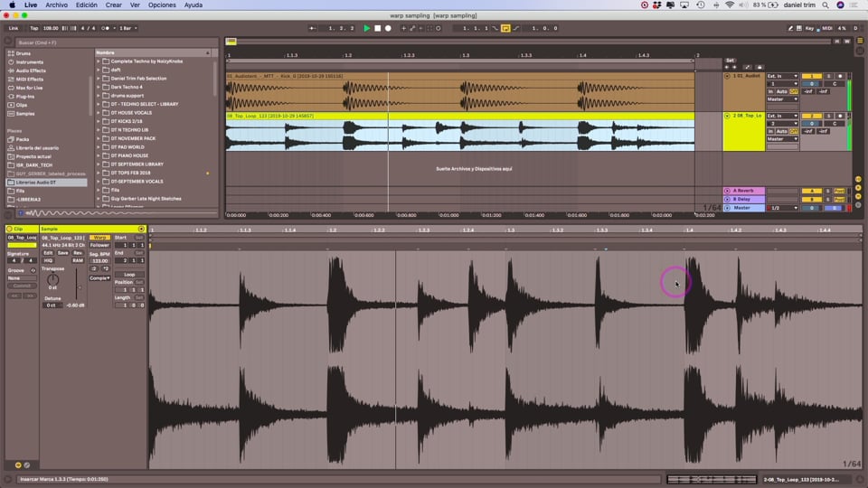
Task: Click the MIDI Arrangement Overdub plus icon
Action: 403,28
